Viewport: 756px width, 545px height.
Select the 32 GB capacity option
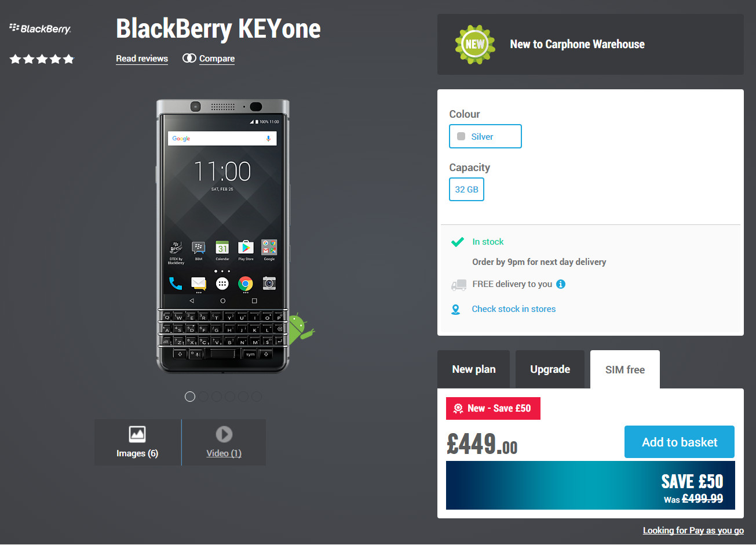[x=467, y=189]
